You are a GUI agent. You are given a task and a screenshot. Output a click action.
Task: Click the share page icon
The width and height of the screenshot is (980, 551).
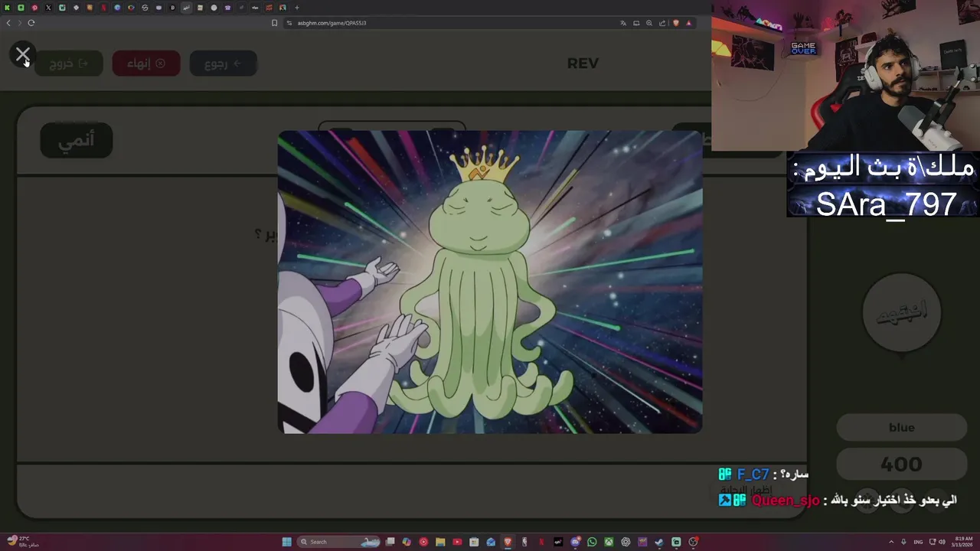tap(662, 23)
